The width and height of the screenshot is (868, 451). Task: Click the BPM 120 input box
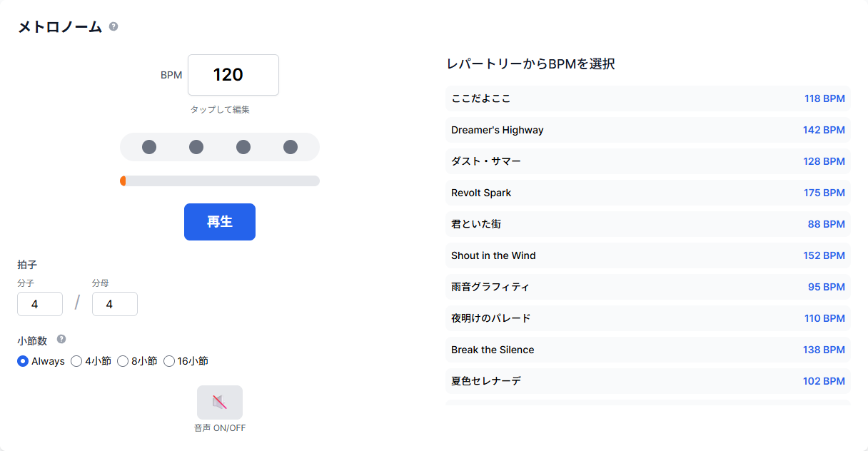(233, 75)
